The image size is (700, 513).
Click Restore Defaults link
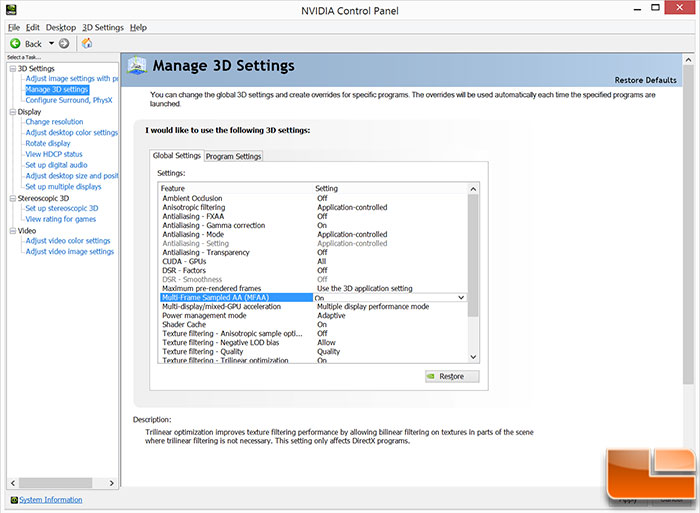(646, 80)
